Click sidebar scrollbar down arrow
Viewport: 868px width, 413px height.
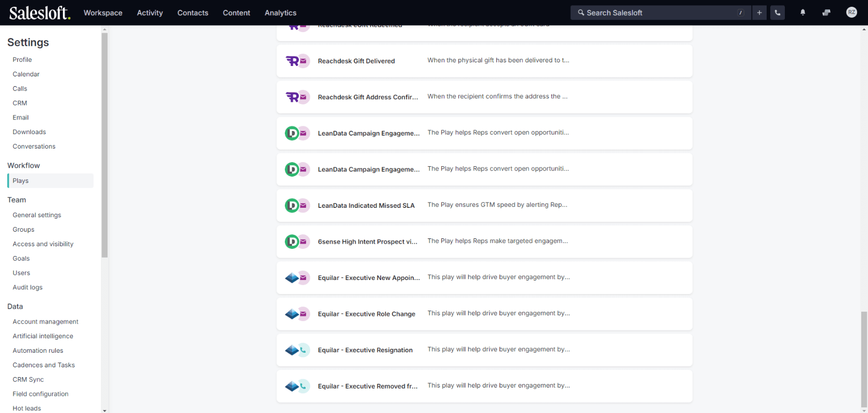click(x=104, y=410)
